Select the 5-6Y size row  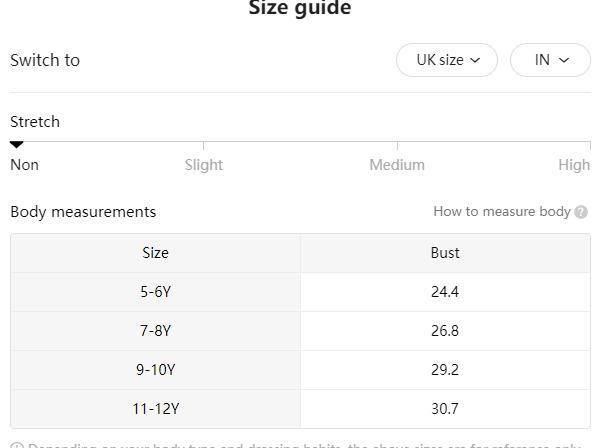click(155, 292)
